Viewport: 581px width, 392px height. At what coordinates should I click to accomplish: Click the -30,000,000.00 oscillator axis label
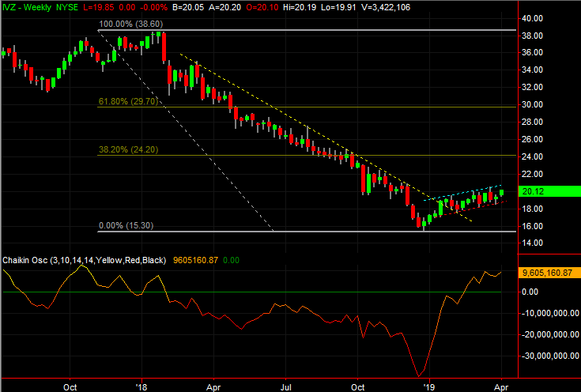(550, 356)
